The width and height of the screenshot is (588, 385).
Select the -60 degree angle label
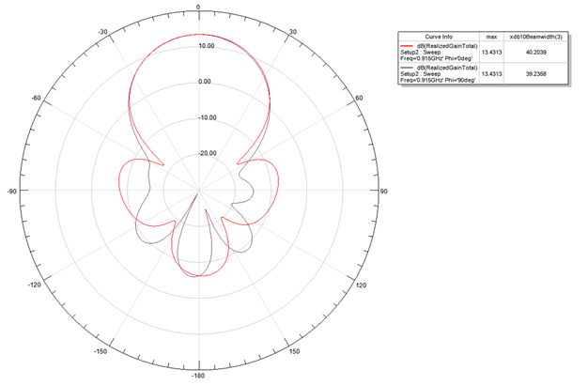(36, 98)
